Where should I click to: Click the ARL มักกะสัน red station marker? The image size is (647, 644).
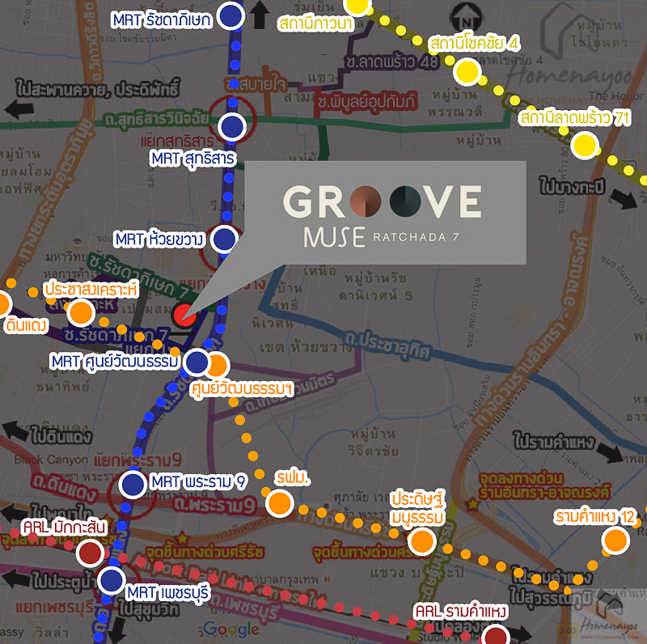(90, 553)
